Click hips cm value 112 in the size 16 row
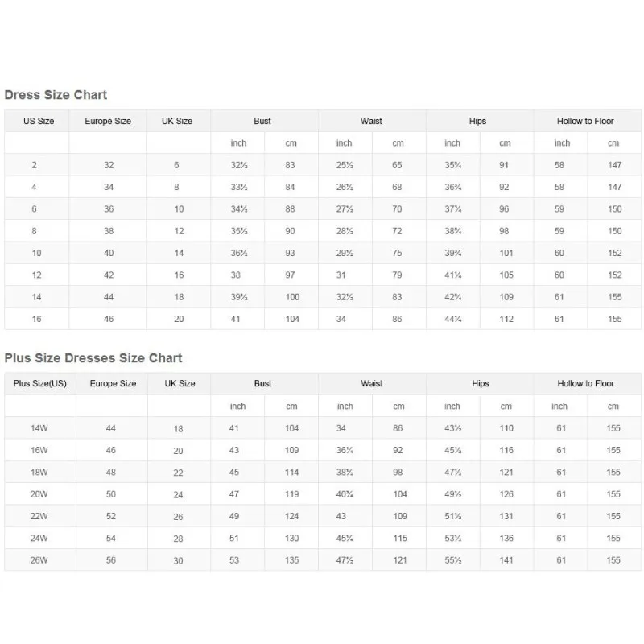Screen dimensions: 644x644 (506, 319)
